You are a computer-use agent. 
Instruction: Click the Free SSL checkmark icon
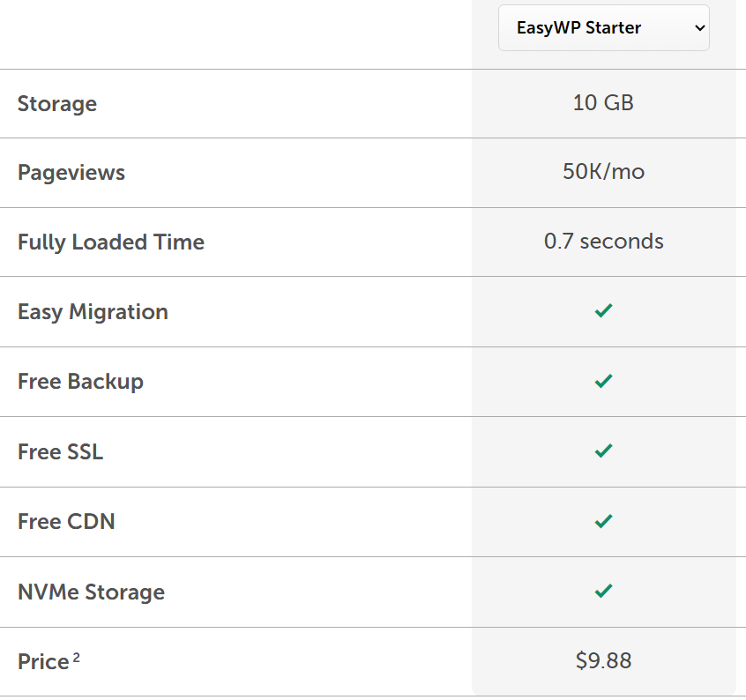(603, 451)
